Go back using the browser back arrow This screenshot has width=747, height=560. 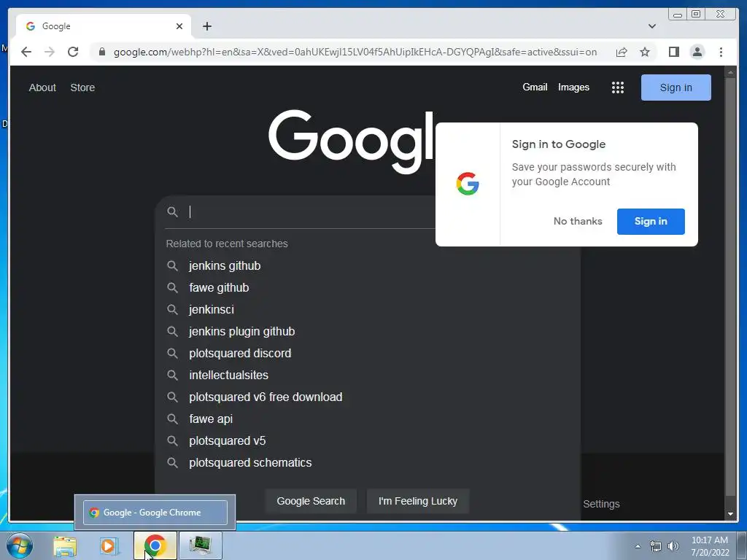point(26,52)
